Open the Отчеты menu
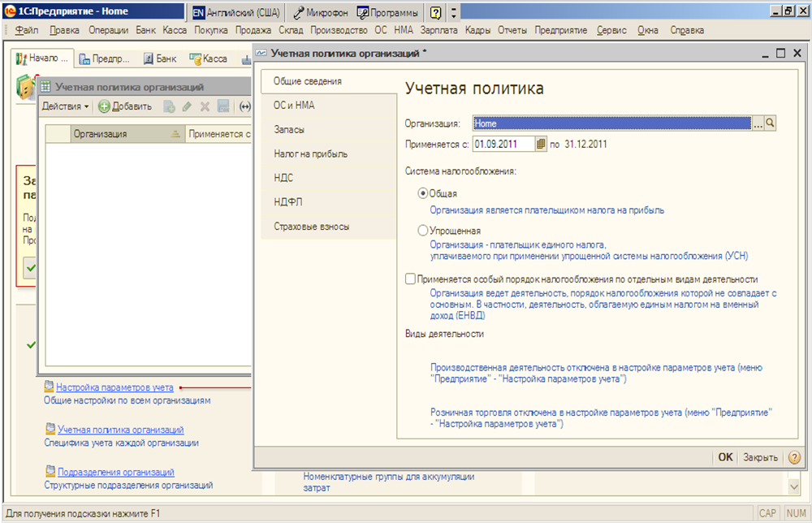This screenshot has height=523, width=812. pos(512,30)
